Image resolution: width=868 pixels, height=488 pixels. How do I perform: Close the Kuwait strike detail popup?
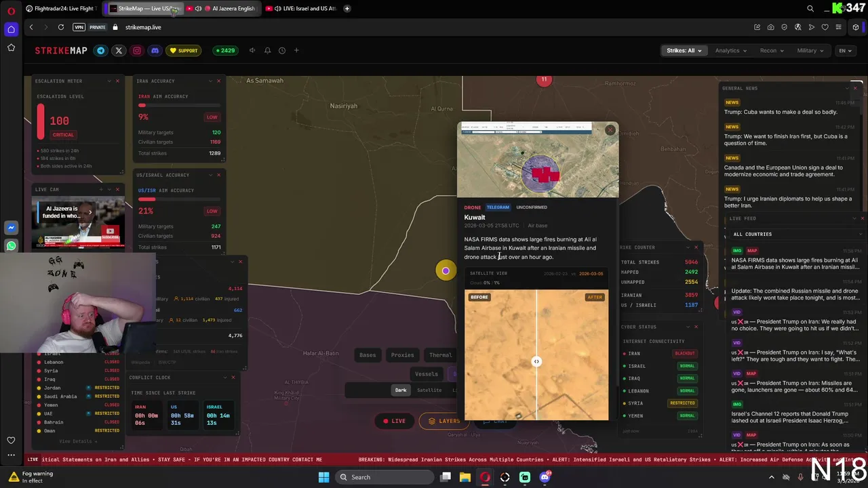(x=610, y=130)
